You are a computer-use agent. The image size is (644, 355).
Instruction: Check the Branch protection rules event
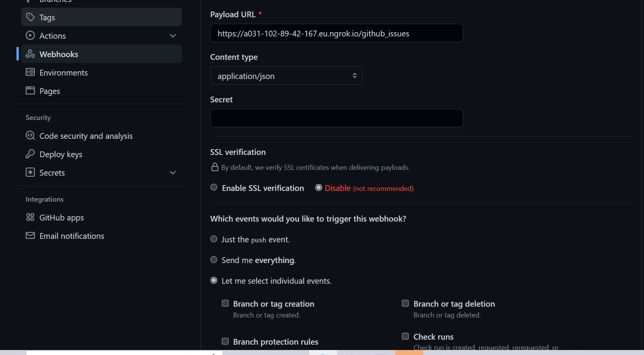[x=225, y=341]
